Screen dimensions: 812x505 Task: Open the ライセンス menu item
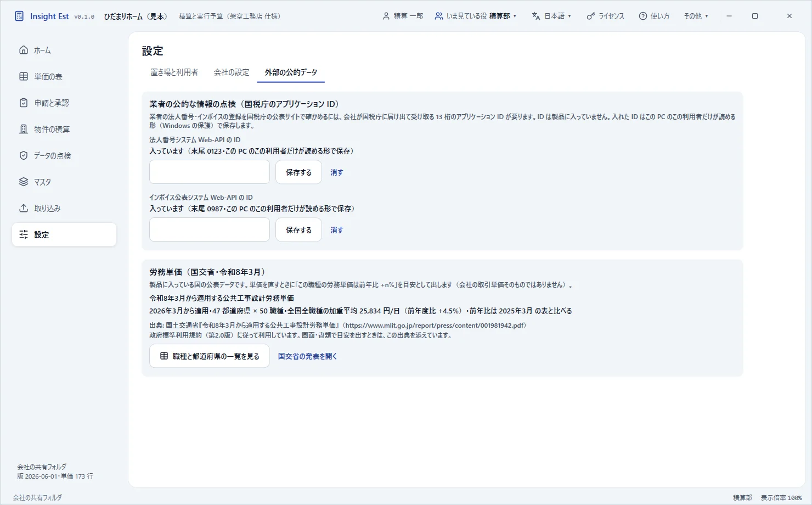point(606,16)
